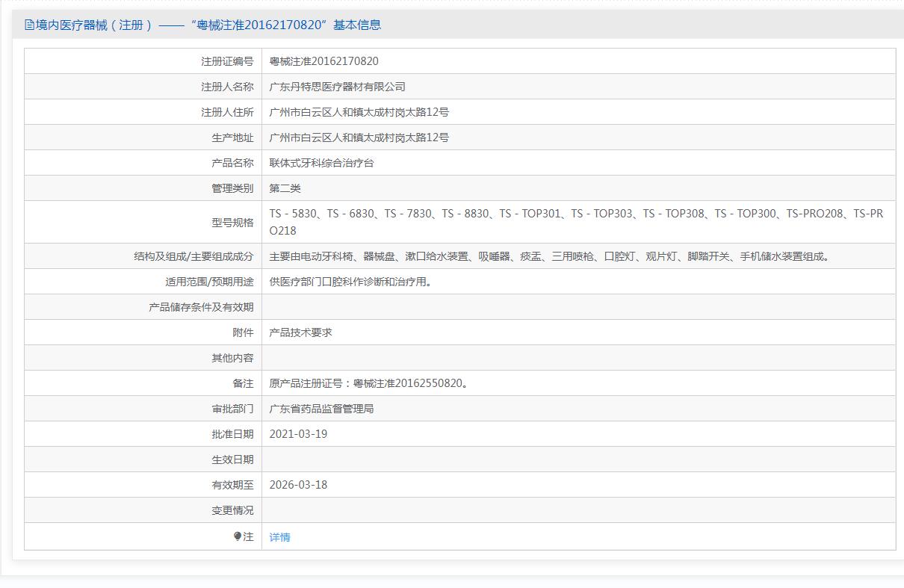Click the 其他内容 label
This screenshot has height=588, width=904.
tap(232, 358)
